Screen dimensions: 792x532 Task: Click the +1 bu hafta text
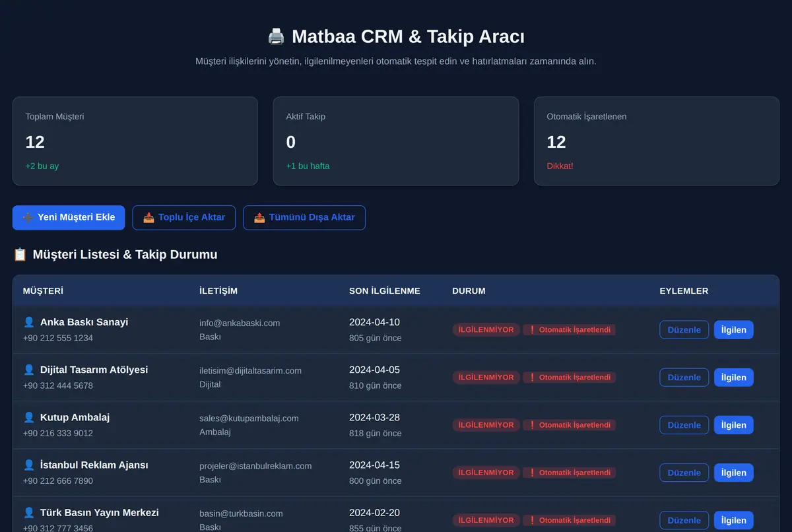308,166
